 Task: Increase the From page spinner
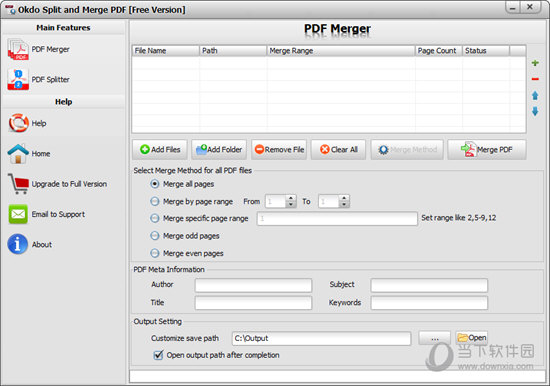[291, 198]
